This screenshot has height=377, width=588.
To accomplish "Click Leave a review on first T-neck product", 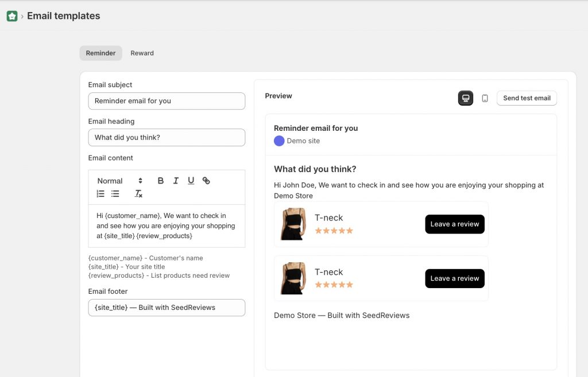I will tap(454, 224).
